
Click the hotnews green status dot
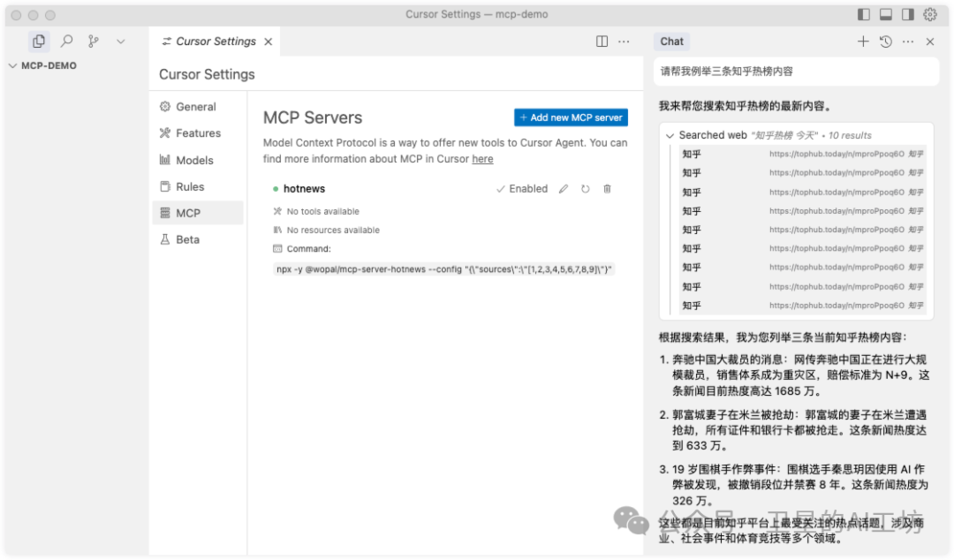tap(276, 189)
